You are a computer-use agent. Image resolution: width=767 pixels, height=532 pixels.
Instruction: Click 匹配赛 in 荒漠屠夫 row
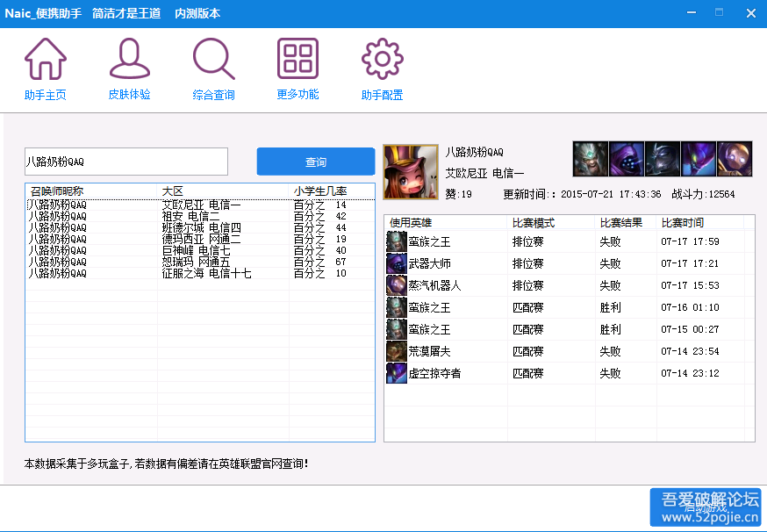527,351
